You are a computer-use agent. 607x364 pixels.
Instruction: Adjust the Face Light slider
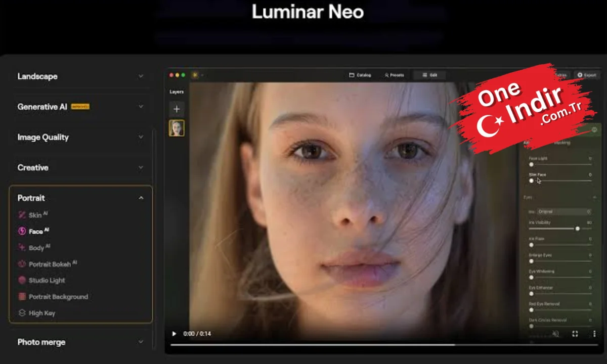tap(560, 164)
